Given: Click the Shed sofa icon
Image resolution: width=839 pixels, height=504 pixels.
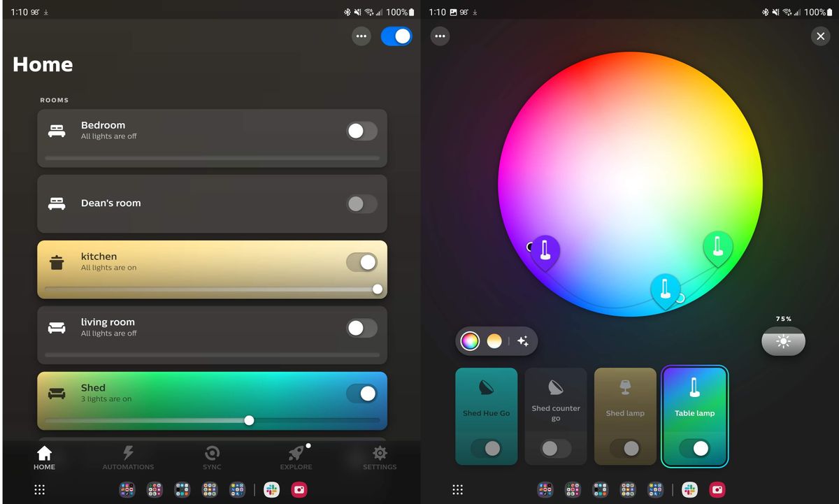Looking at the screenshot, I should click(57, 394).
